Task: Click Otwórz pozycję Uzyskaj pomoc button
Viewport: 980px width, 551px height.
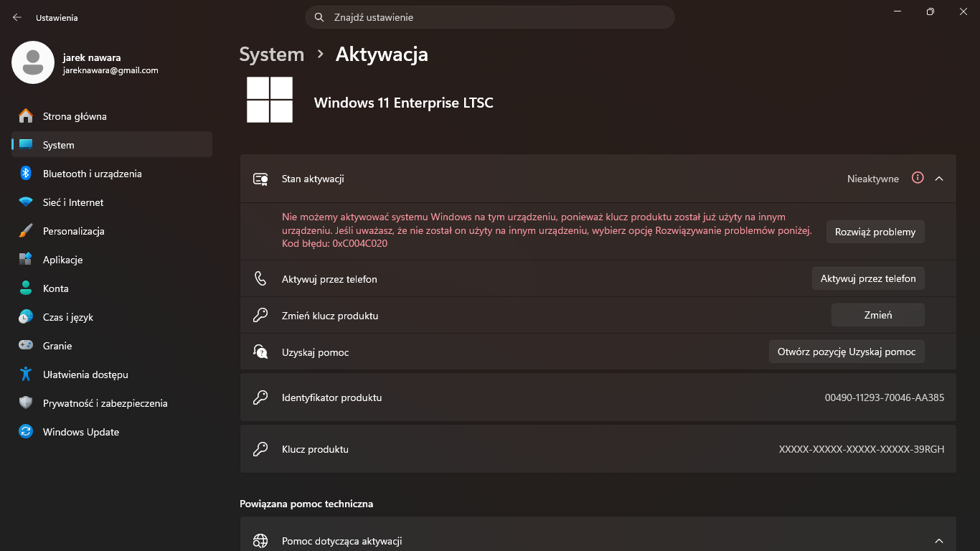Action: pos(847,352)
